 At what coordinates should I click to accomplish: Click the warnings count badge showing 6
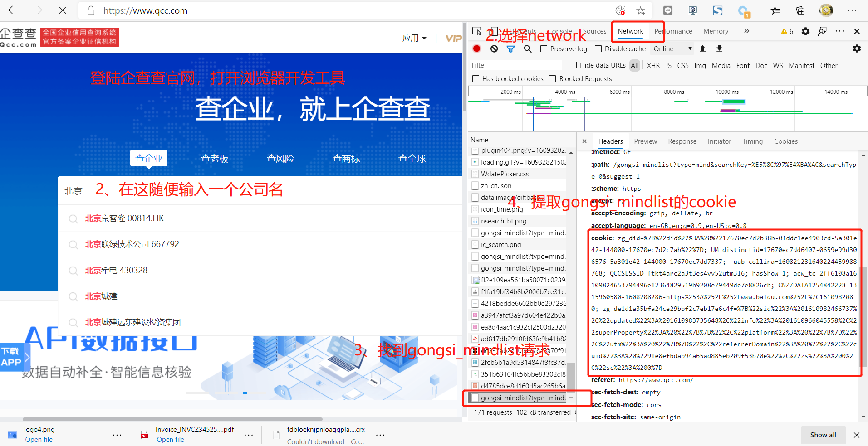point(787,31)
